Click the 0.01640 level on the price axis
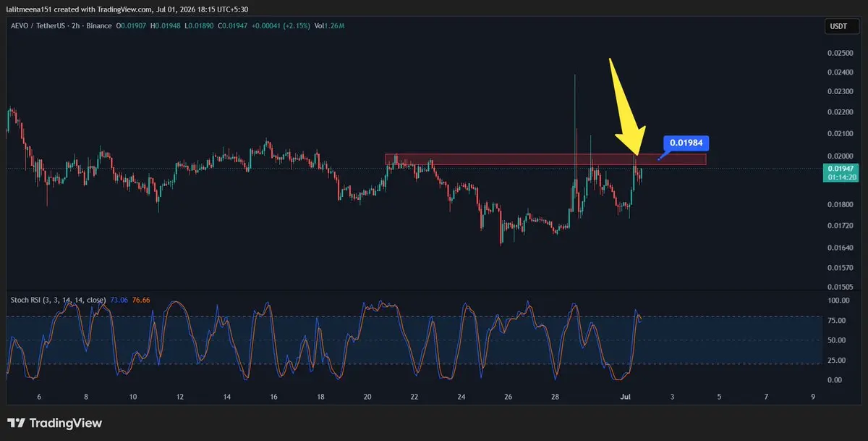 click(x=839, y=248)
